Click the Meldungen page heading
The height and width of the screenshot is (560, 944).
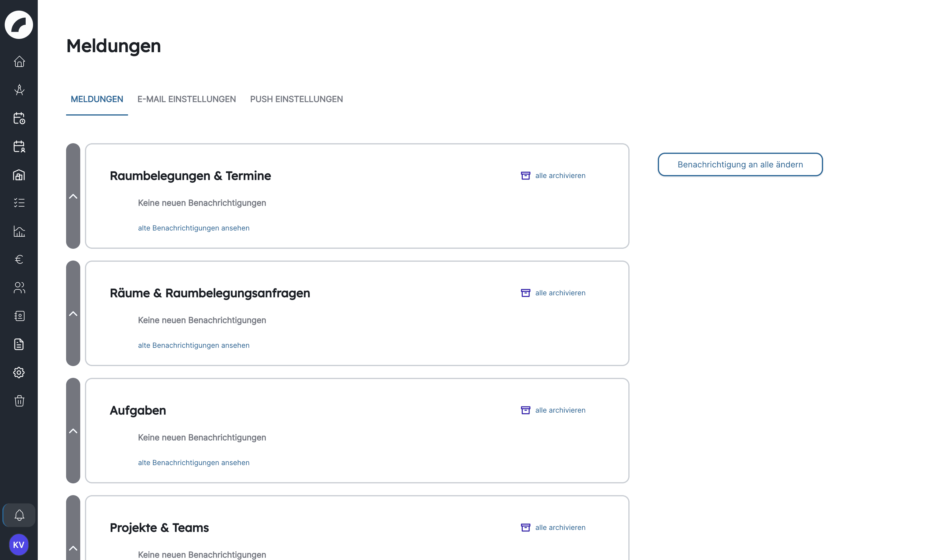[x=114, y=46]
